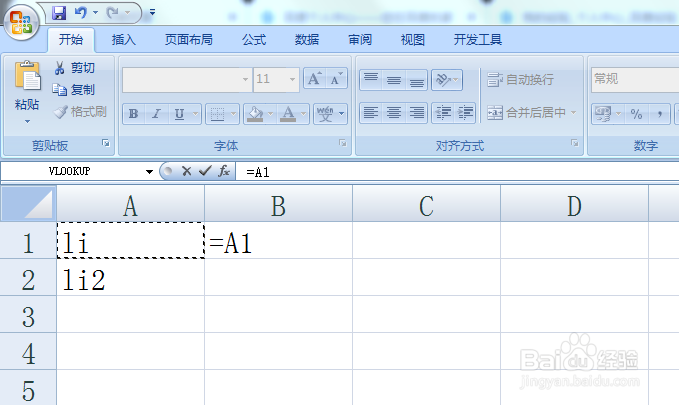Open the 视图 ribbon tab
679x405 pixels.
coord(413,40)
